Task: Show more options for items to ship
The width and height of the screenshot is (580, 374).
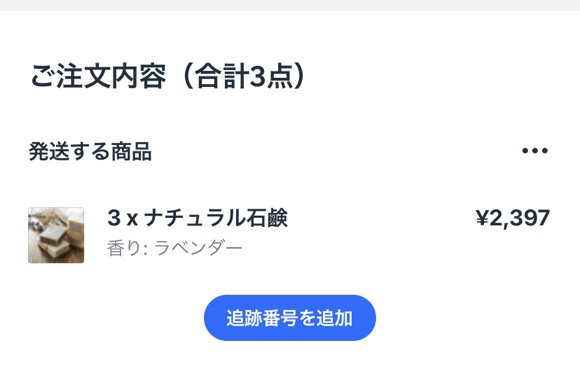Action: [x=535, y=151]
